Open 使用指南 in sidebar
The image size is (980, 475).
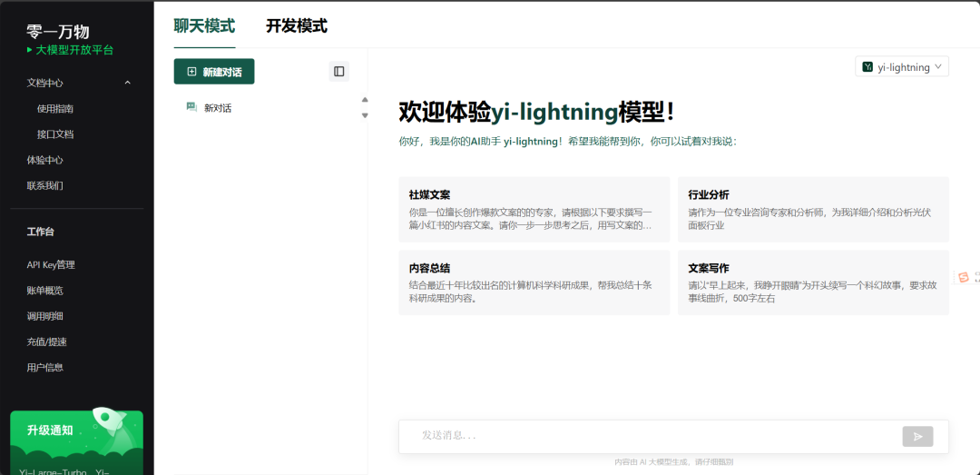tap(55, 108)
